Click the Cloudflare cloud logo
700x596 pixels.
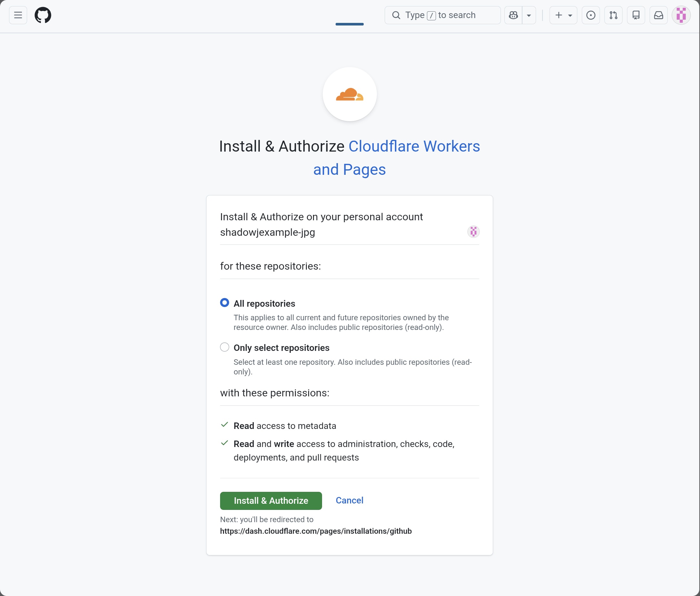point(349,94)
